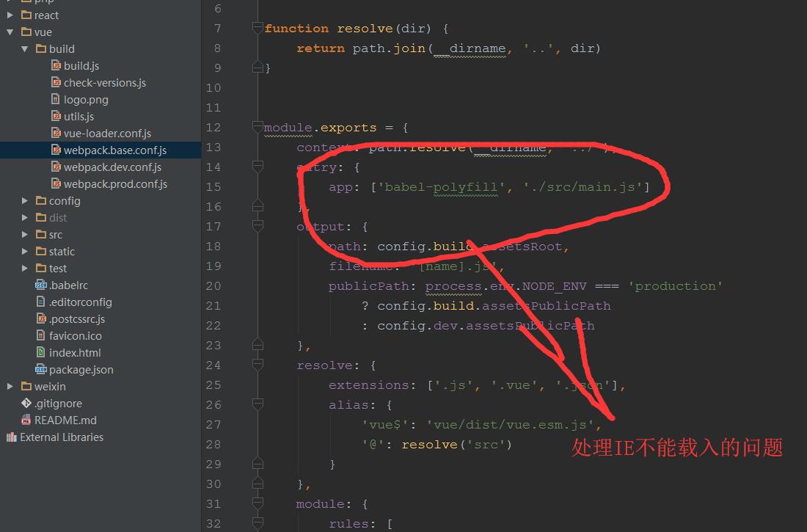The width and height of the screenshot is (807, 532).
Task: Click the README.md markdown file icon
Action: tap(26, 420)
